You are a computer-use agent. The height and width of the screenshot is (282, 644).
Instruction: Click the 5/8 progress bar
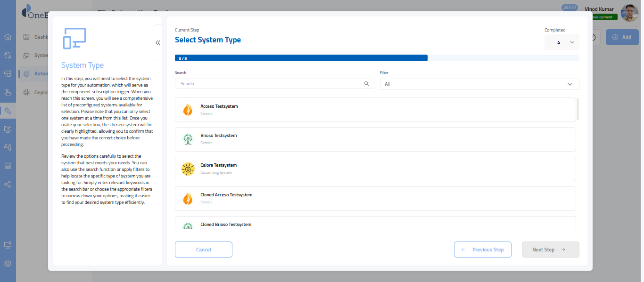click(301, 58)
